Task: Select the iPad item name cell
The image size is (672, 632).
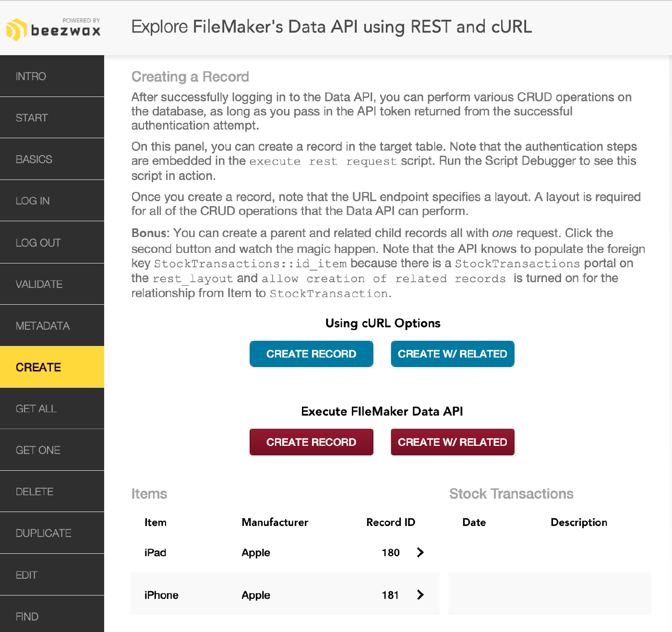Action: click(x=156, y=553)
